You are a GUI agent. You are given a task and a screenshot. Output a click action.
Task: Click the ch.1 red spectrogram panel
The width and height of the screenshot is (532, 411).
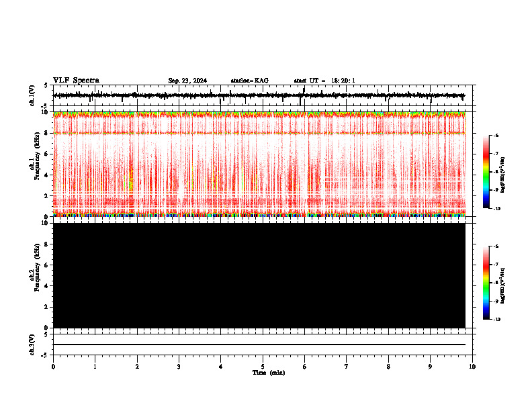(x=259, y=164)
